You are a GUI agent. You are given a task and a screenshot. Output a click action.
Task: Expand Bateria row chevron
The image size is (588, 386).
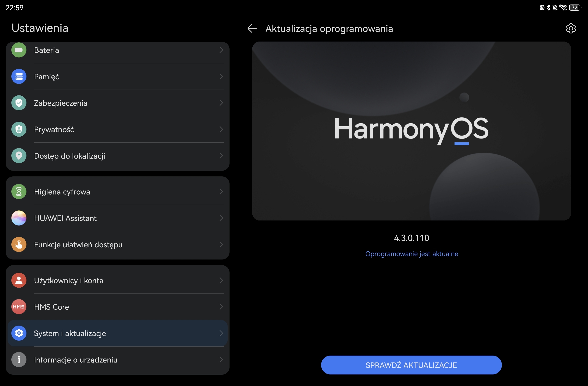pyautogui.click(x=221, y=50)
